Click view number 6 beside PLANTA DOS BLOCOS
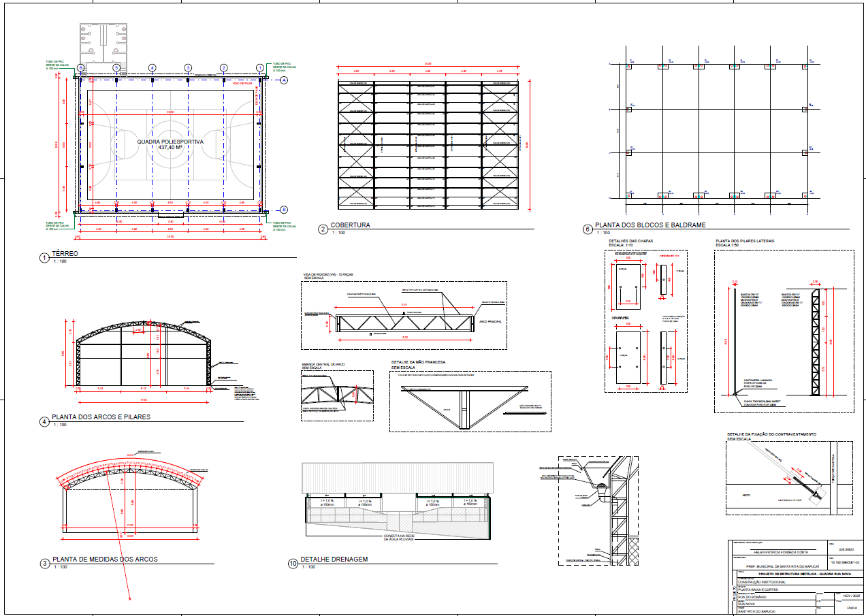 (x=587, y=229)
